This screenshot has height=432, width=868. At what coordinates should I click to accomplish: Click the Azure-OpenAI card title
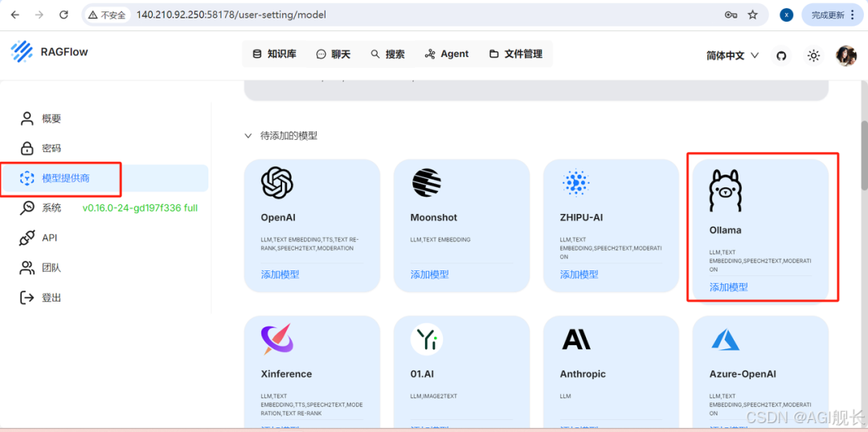(x=743, y=374)
